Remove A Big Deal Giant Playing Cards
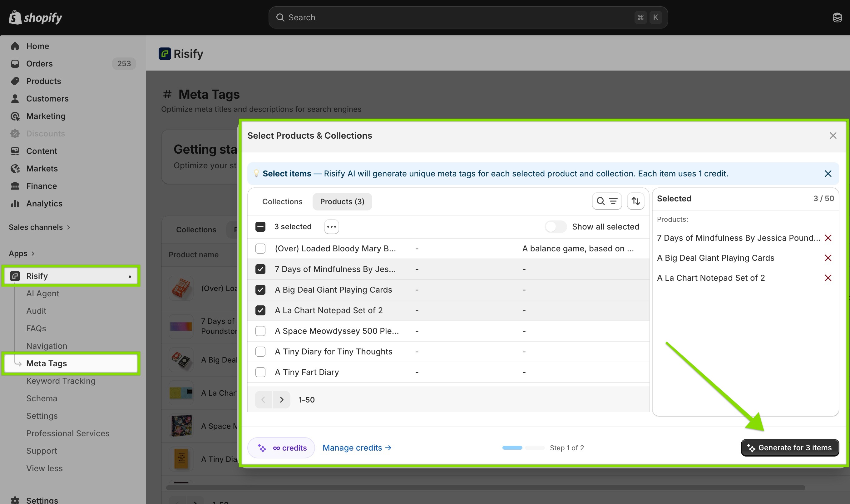 [x=828, y=258]
